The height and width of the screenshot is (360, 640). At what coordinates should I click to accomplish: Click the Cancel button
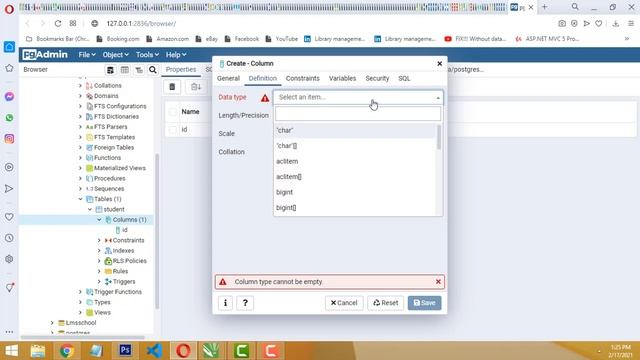344,303
